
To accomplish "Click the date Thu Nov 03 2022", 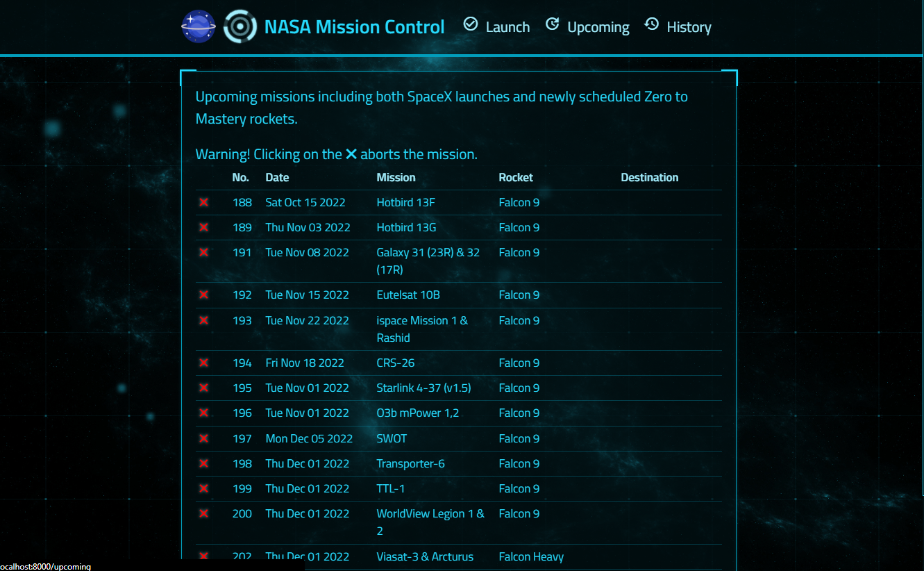I will pyautogui.click(x=308, y=227).
